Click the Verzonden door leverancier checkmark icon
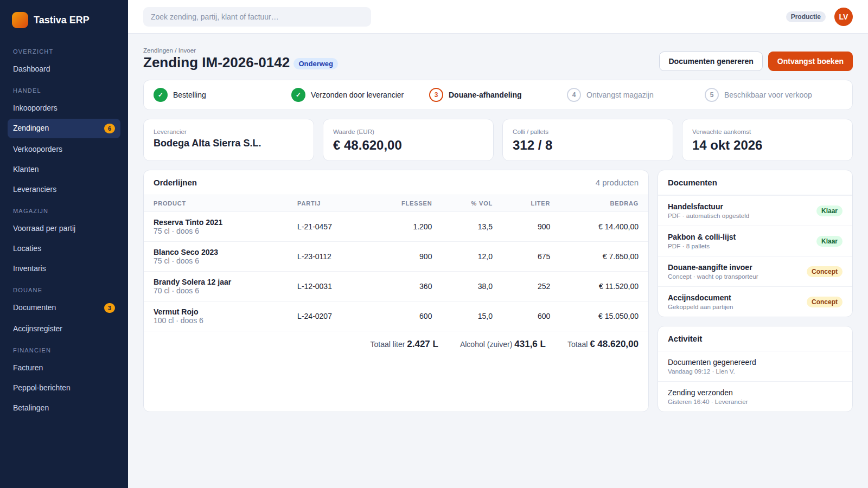Image resolution: width=868 pixels, height=488 pixels. point(298,95)
